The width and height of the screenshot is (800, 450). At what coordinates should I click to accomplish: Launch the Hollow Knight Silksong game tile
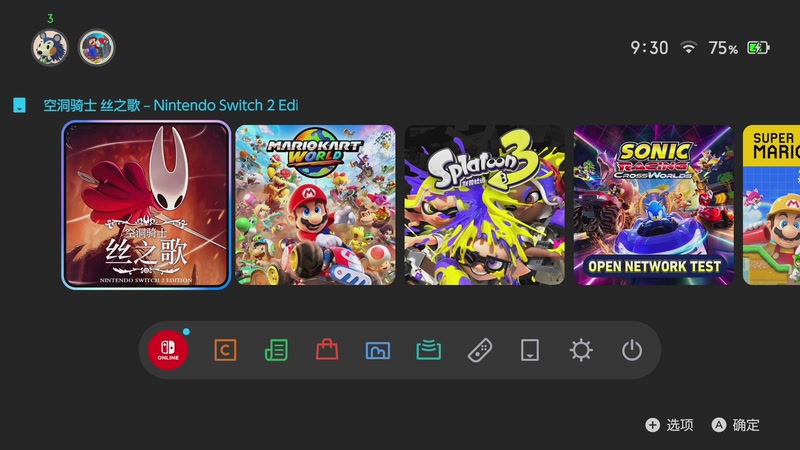pos(146,205)
